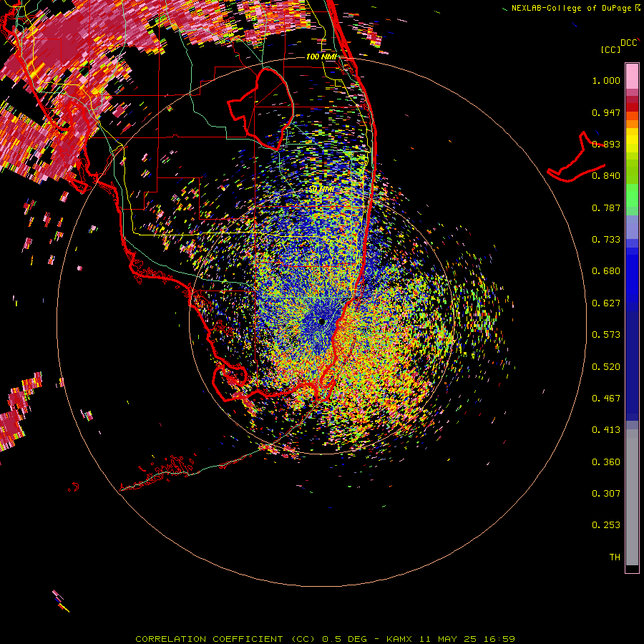Viewport: 644px width, 644px height.
Task: Click the Lake Okeechobee outline
Action: tap(261, 109)
